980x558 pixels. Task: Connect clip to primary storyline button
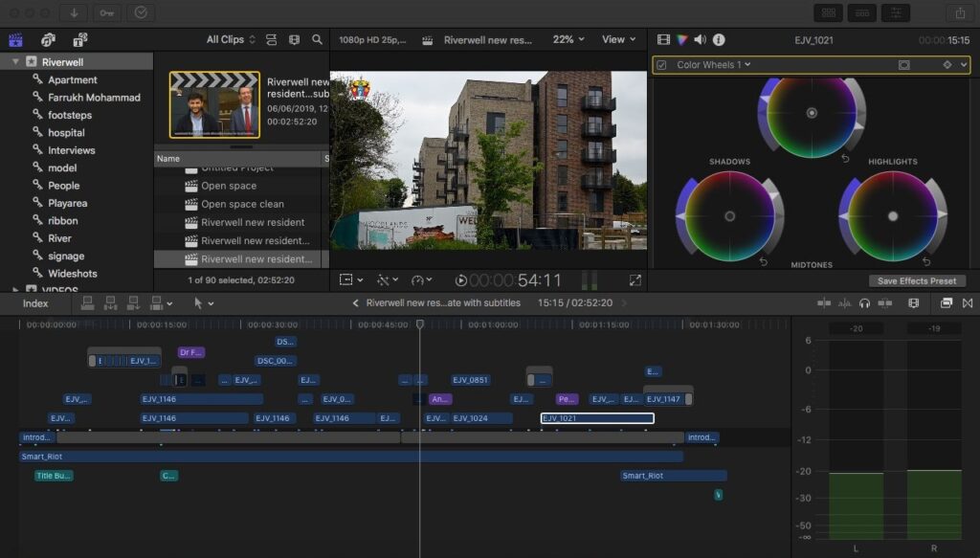point(87,303)
